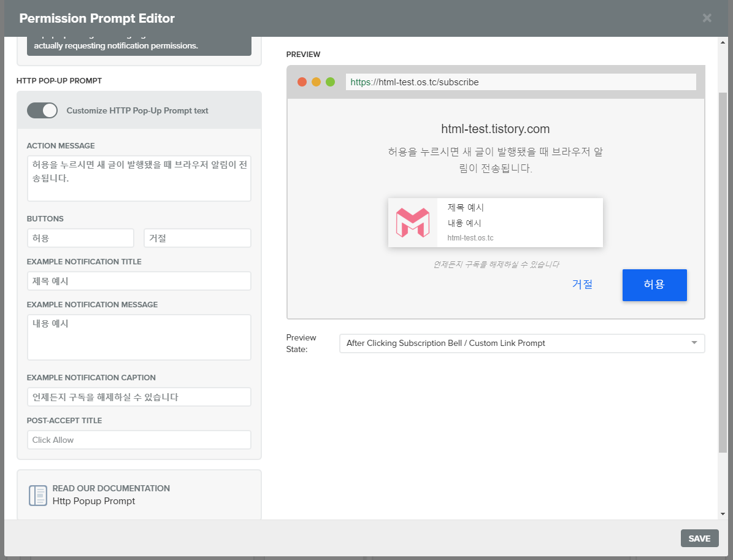Viewport: 733px width, 560px height.
Task: Click the pink M notification logo
Action: (x=412, y=223)
